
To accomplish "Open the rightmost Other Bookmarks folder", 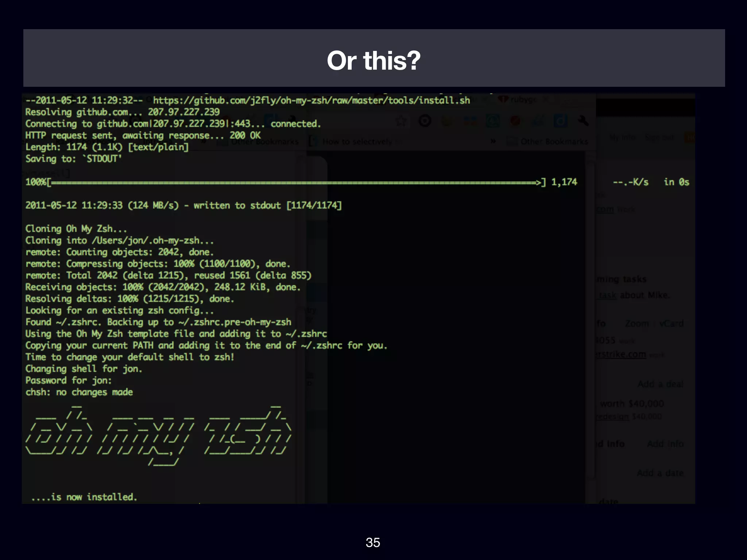I will pos(554,141).
